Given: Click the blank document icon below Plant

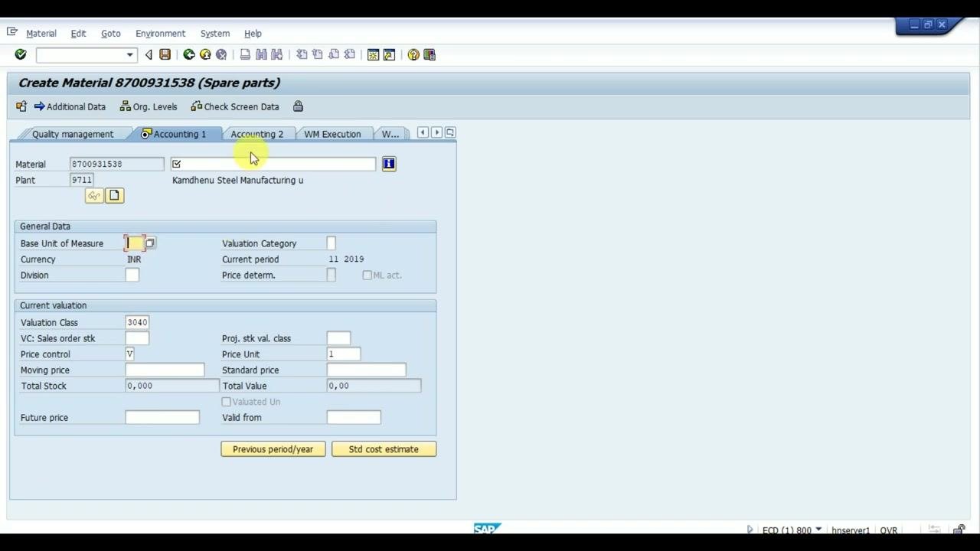Looking at the screenshot, I should (114, 196).
